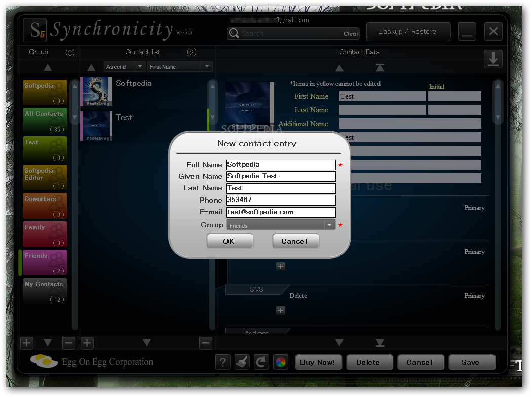Image resolution: width=532 pixels, height=397 pixels.
Task: Click the Given Name input field
Action: click(x=281, y=176)
